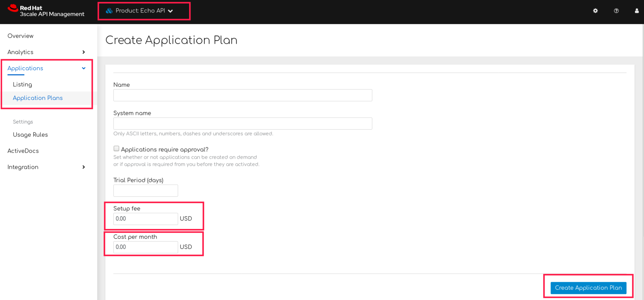Focus the Name text field

pos(243,95)
